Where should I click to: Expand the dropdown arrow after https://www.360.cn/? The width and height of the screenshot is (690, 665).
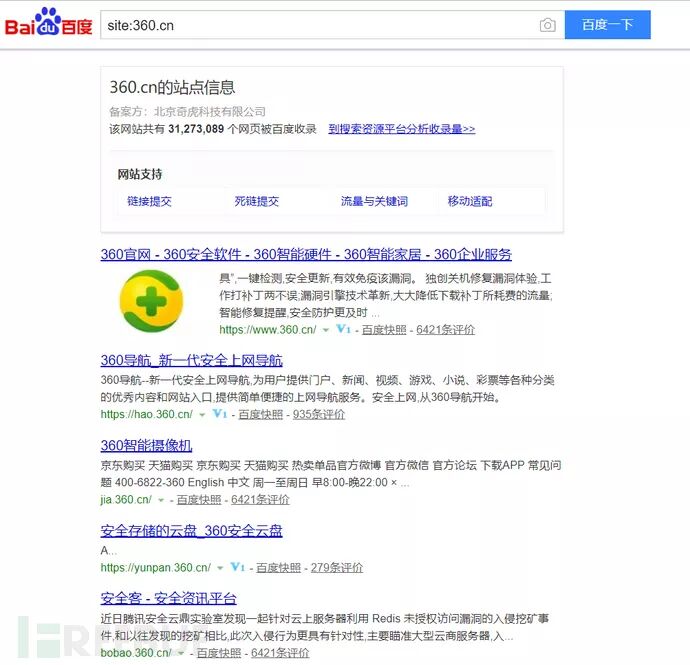click(326, 330)
